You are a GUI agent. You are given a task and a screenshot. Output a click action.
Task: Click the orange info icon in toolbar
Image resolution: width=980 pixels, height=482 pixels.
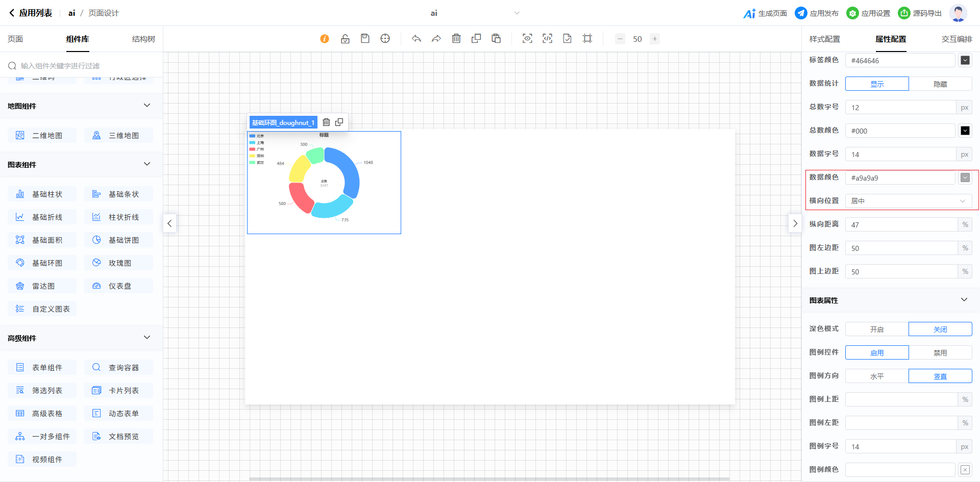tap(325, 39)
